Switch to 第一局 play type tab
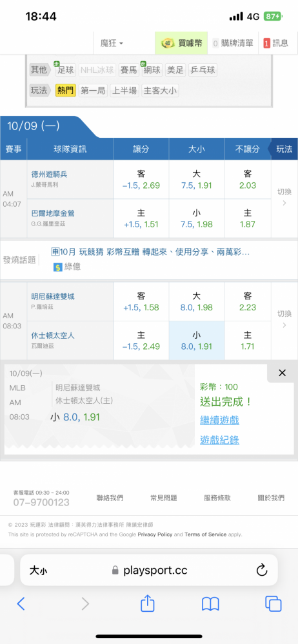Viewport: 298px width, 644px height. click(93, 91)
